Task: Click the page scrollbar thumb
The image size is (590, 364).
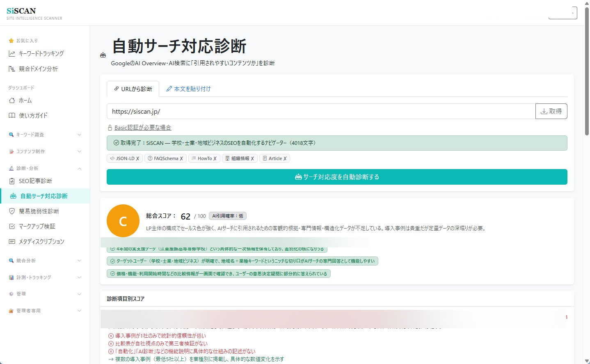Action: [587, 71]
